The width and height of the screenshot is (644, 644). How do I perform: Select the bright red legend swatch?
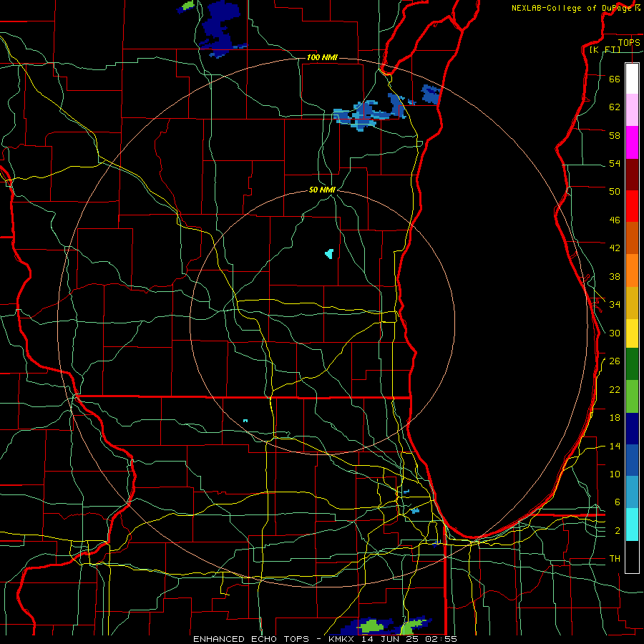[632, 206]
